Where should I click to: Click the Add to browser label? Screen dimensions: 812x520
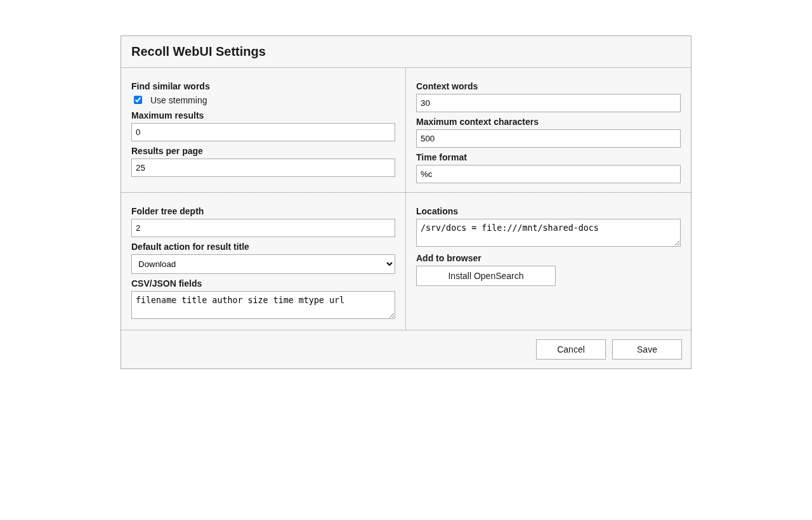(x=449, y=258)
